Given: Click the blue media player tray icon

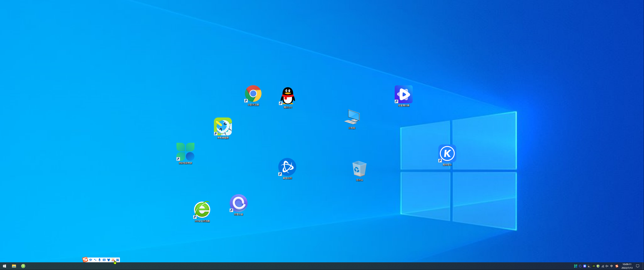Looking at the screenshot, I should (x=585, y=266).
